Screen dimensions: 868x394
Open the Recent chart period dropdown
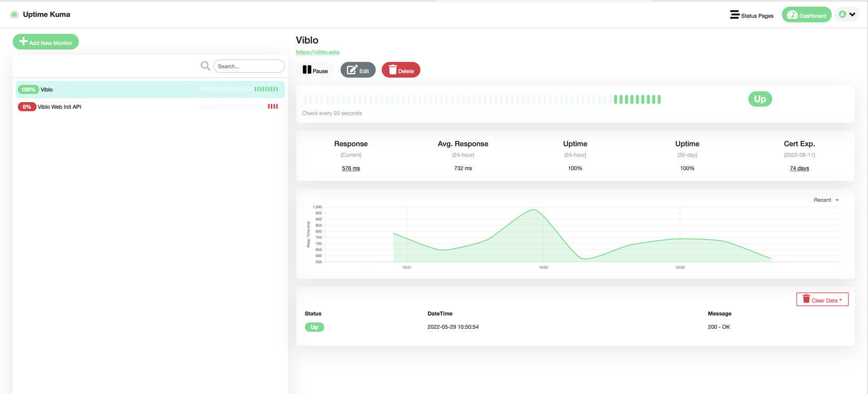click(826, 200)
